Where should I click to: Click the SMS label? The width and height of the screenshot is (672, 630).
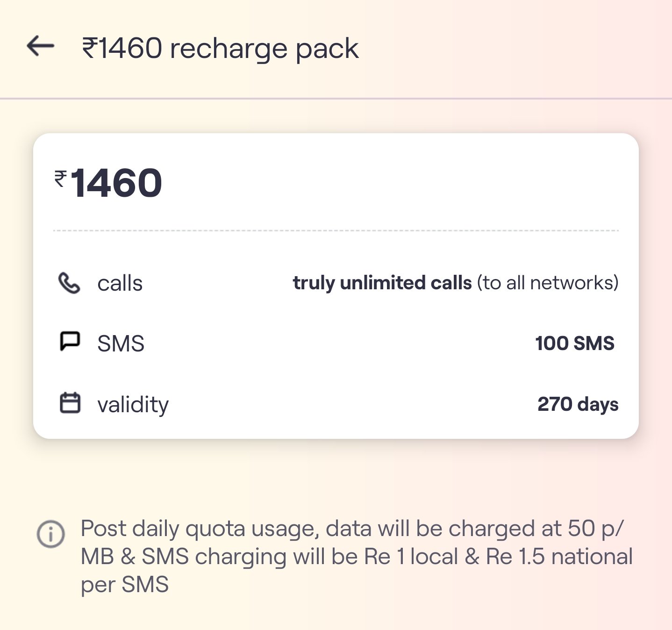point(121,344)
